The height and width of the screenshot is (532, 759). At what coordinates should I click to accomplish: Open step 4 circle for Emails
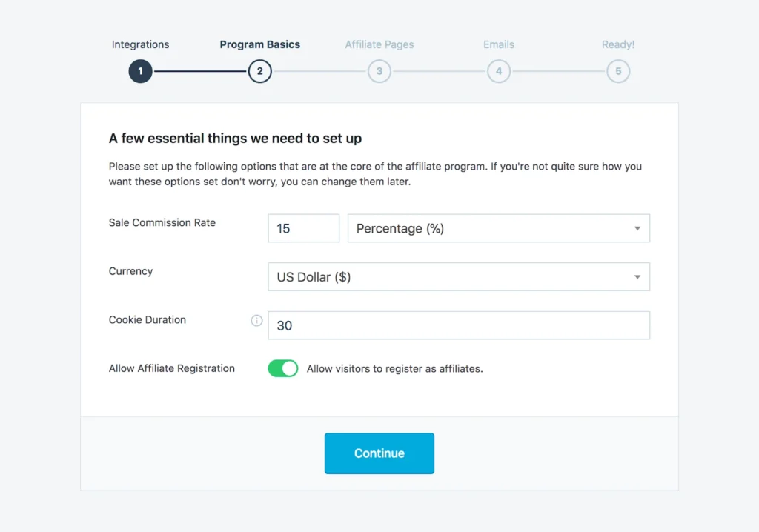click(x=499, y=72)
